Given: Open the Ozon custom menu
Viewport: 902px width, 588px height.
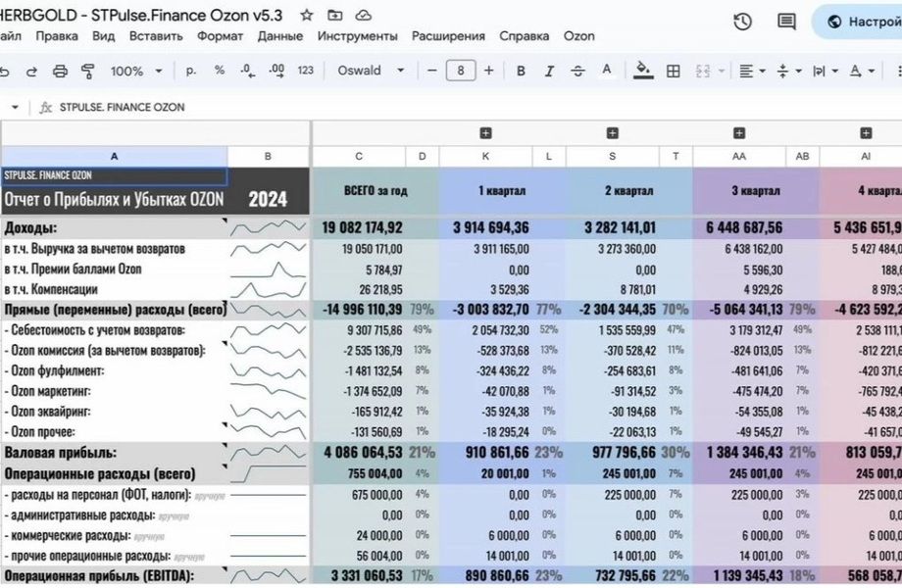Looking at the screenshot, I should tap(578, 36).
